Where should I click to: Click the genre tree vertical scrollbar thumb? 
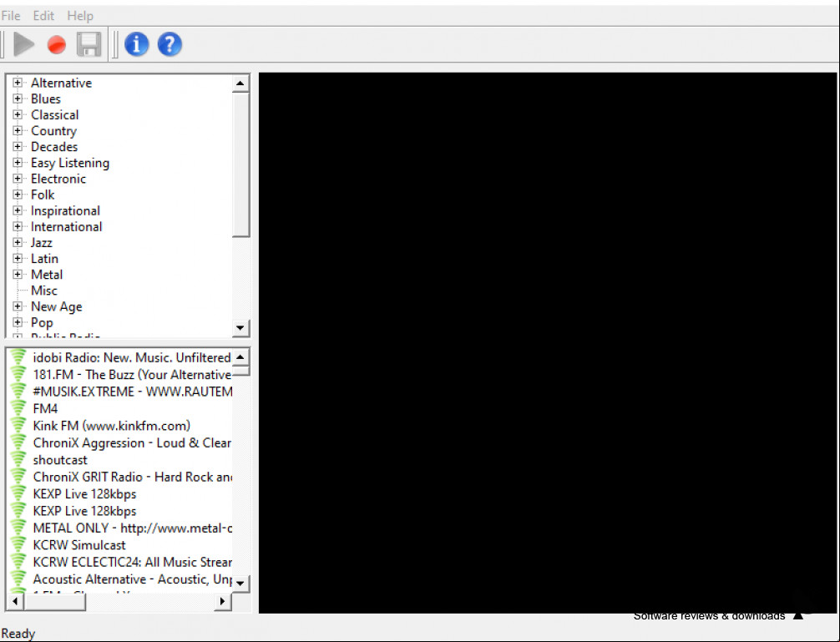[x=240, y=164]
